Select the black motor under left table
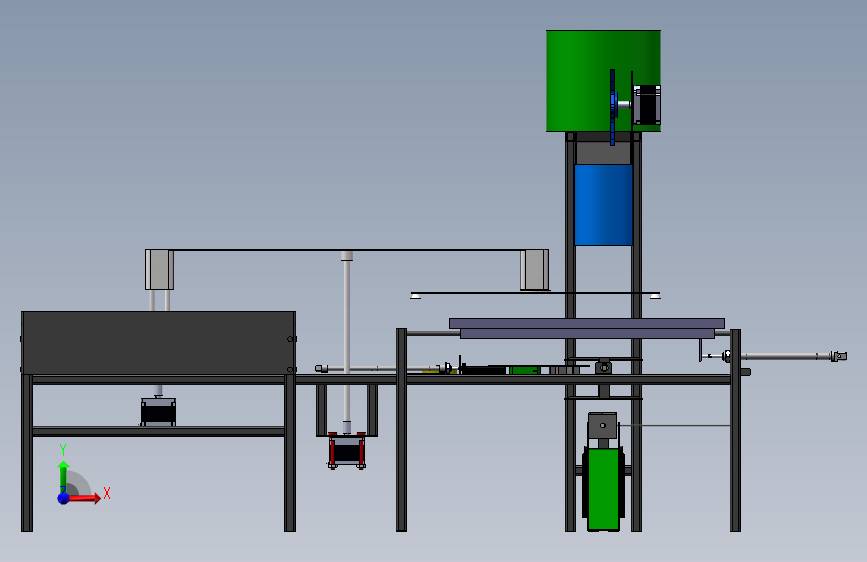Image resolution: width=867 pixels, height=562 pixels. 158,412
